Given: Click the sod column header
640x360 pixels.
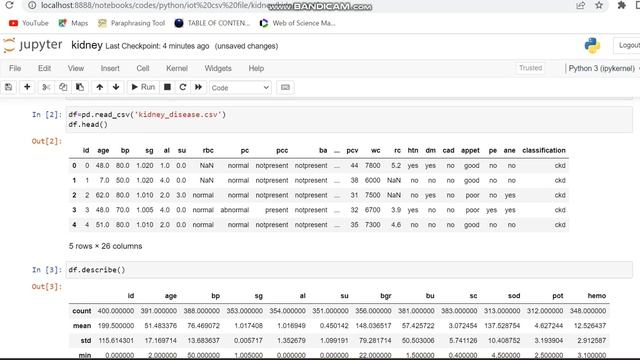Looking at the screenshot, I should pos(514,296).
